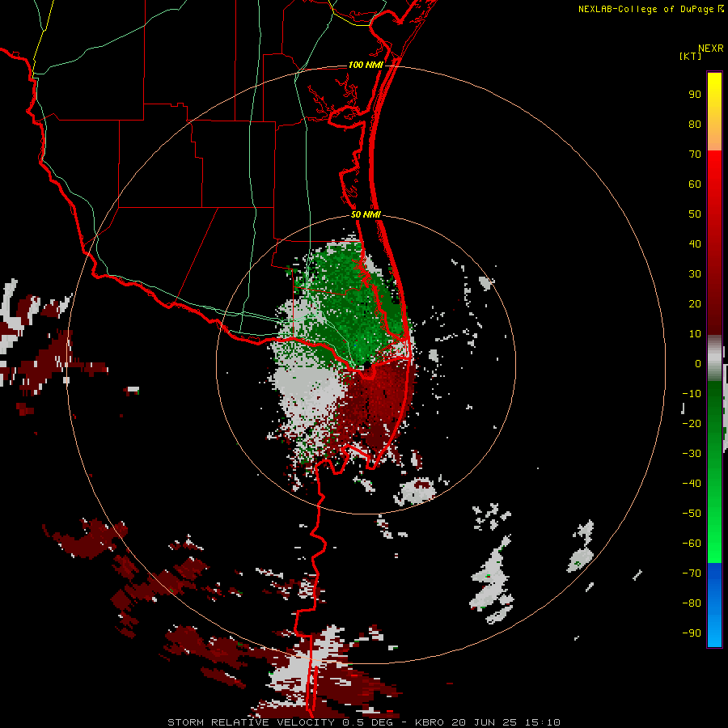This screenshot has height=728, width=728.
Task: Click the 0.5 DEG elevation angle text
Action: coord(367,722)
